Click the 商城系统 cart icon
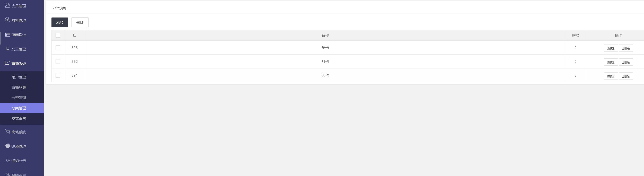This screenshot has width=644, height=176. [x=8, y=131]
